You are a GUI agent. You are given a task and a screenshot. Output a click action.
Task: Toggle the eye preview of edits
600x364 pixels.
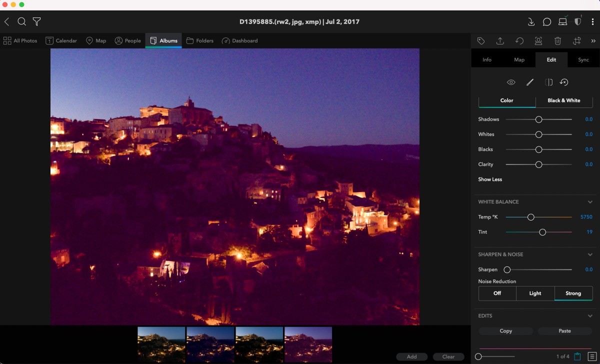511,82
